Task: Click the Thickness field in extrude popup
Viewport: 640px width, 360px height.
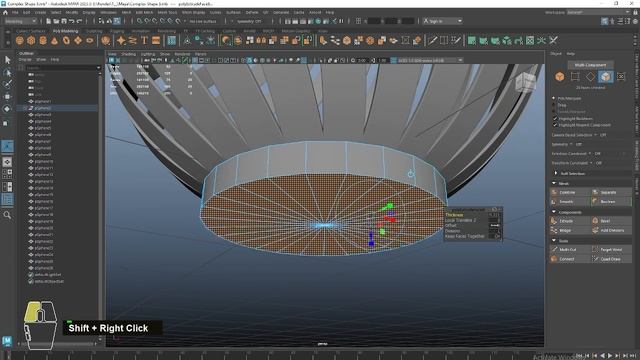Action: pos(494,215)
